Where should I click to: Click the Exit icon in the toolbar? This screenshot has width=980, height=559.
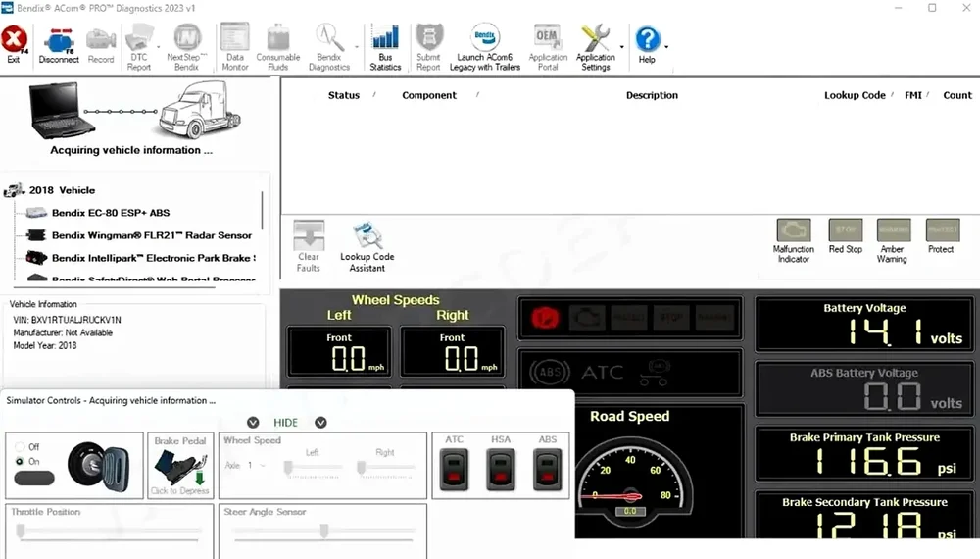coord(14,41)
